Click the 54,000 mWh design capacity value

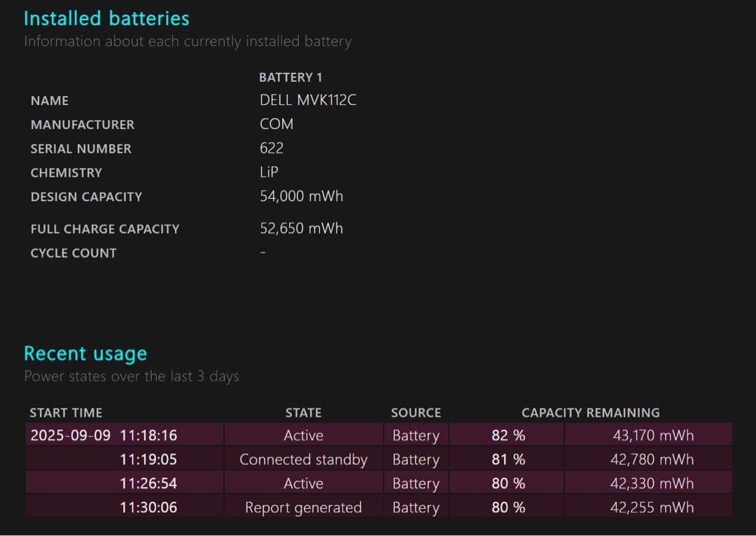pyautogui.click(x=301, y=196)
